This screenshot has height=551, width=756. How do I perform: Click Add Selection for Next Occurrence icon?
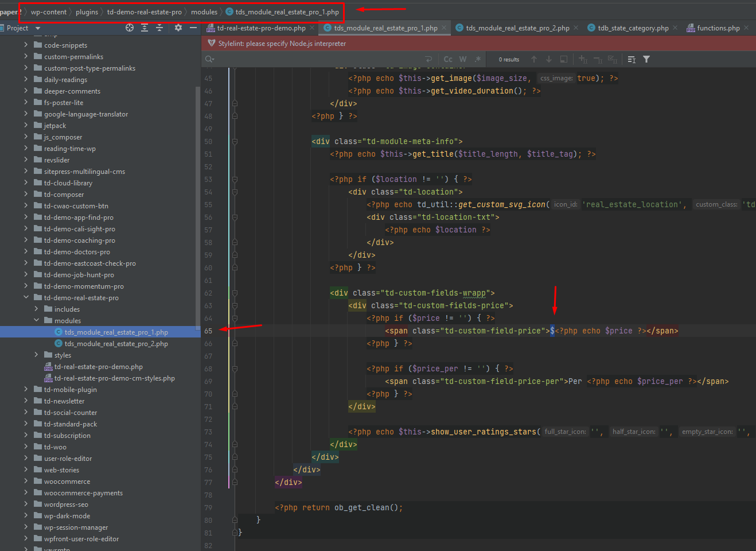583,59
